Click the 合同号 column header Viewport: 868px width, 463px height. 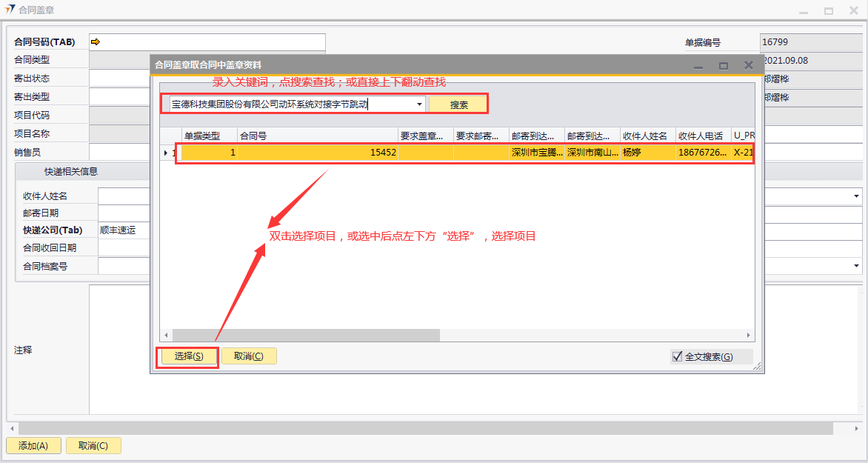[317, 136]
